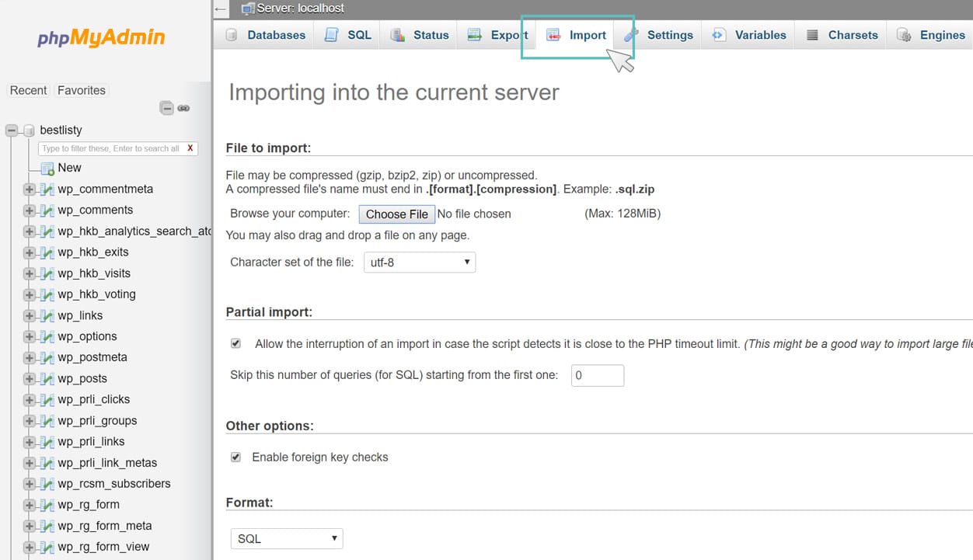
Task: Expand the wp_hkb_visits table node
Action: 30,273
